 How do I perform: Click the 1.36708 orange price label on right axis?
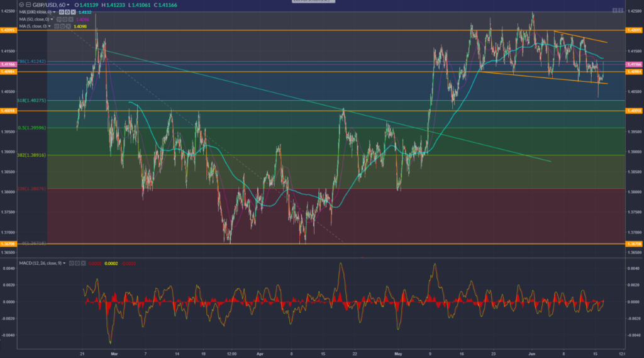click(634, 243)
